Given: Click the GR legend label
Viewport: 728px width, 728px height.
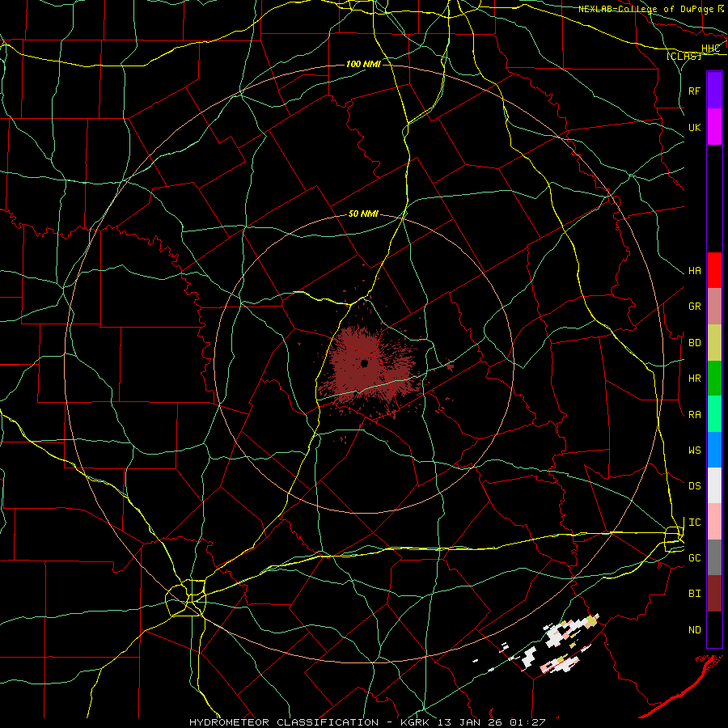Looking at the screenshot, I should click(x=694, y=307).
